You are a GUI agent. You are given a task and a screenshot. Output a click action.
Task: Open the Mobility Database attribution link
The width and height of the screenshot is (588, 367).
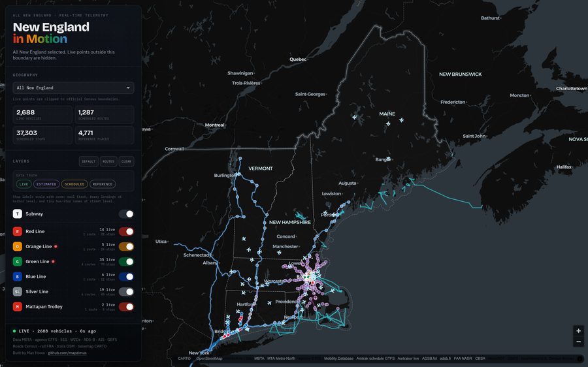[x=338, y=359]
